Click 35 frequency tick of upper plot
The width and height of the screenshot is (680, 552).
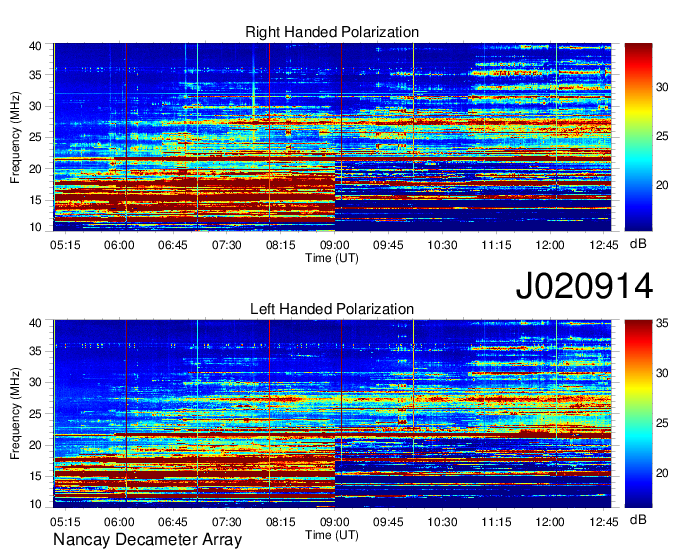(36, 75)
